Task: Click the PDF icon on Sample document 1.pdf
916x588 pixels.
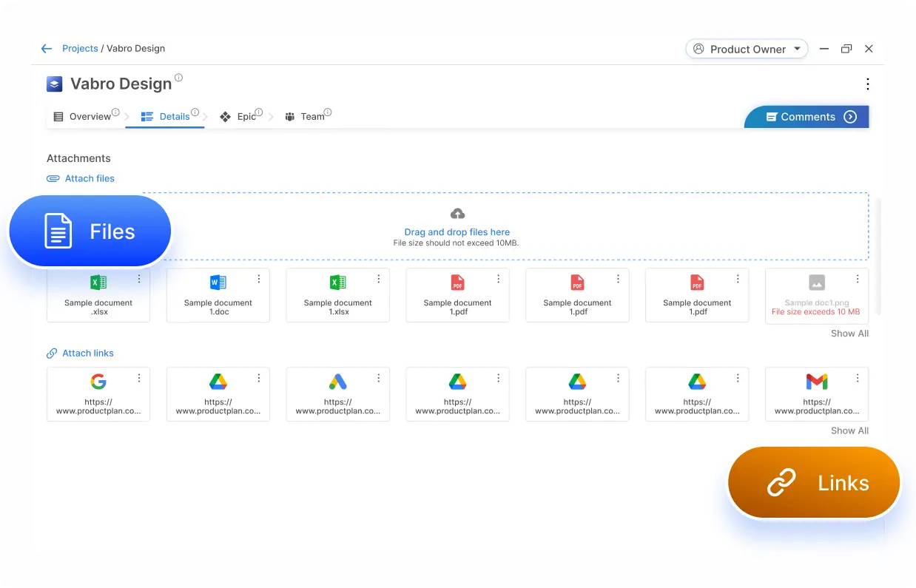Action: coord(457,282)
